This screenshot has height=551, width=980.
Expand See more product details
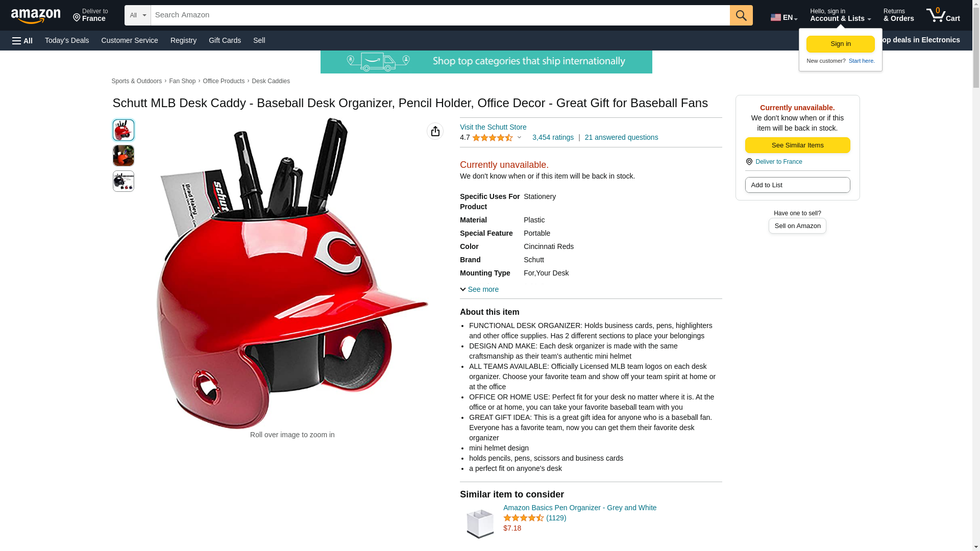(x=479, y=289)
